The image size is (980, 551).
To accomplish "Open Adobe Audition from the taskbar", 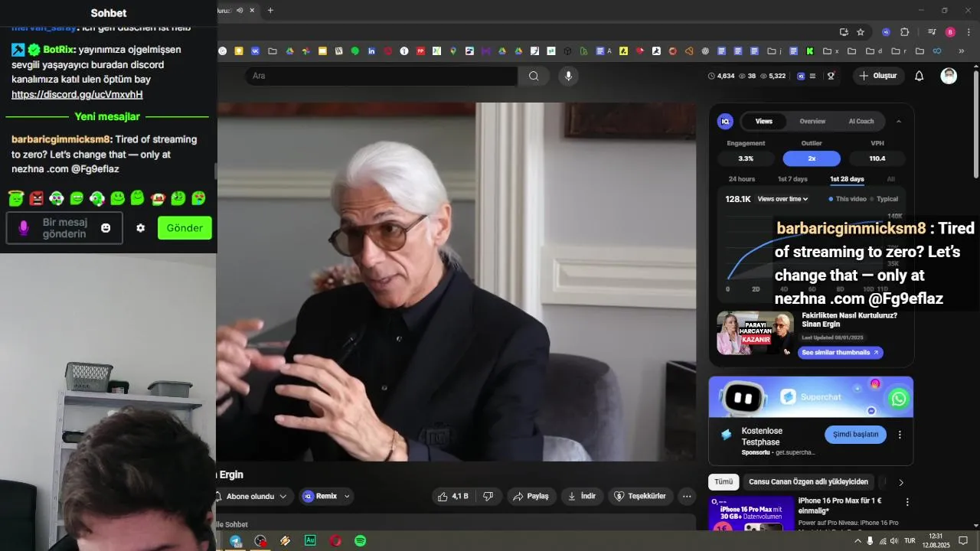I will (x=310, y=540).
